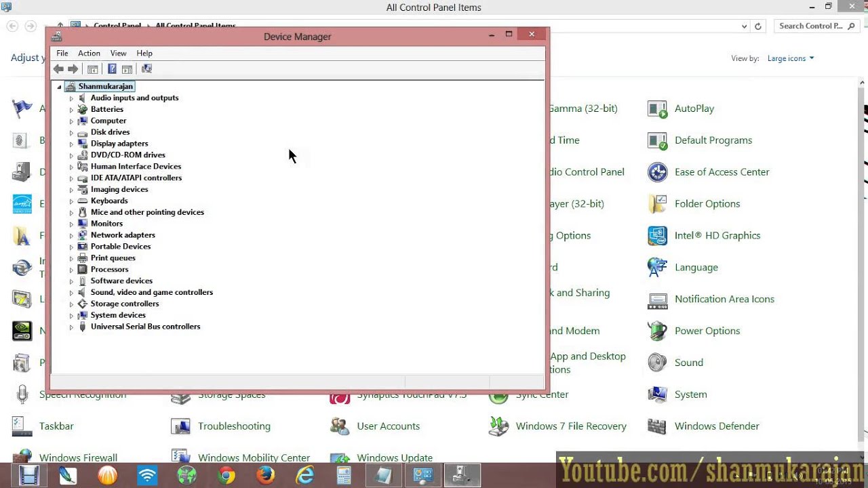
Task: Open the Ease of Access Center icon
Action: pyautogui.click(x=657, y=172)
